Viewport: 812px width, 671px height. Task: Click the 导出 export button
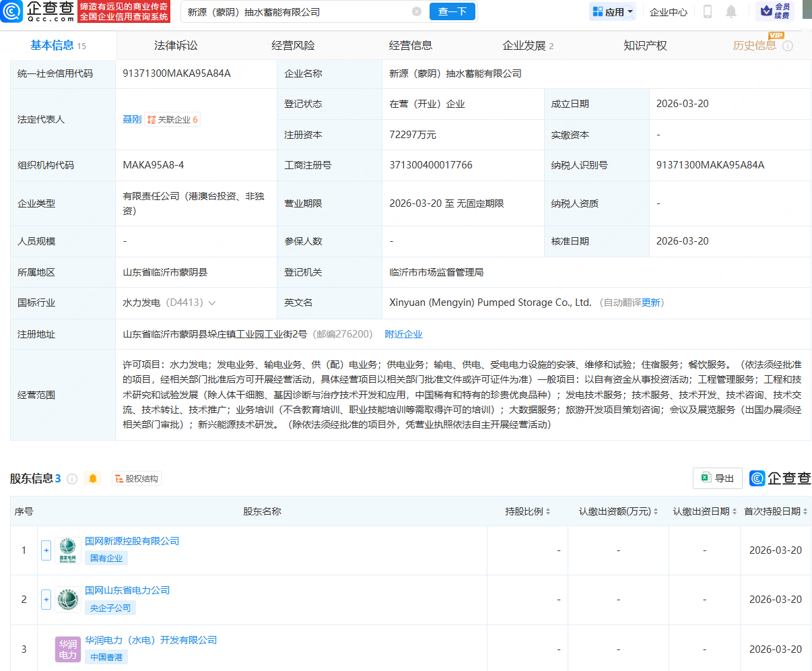(718, 478)
